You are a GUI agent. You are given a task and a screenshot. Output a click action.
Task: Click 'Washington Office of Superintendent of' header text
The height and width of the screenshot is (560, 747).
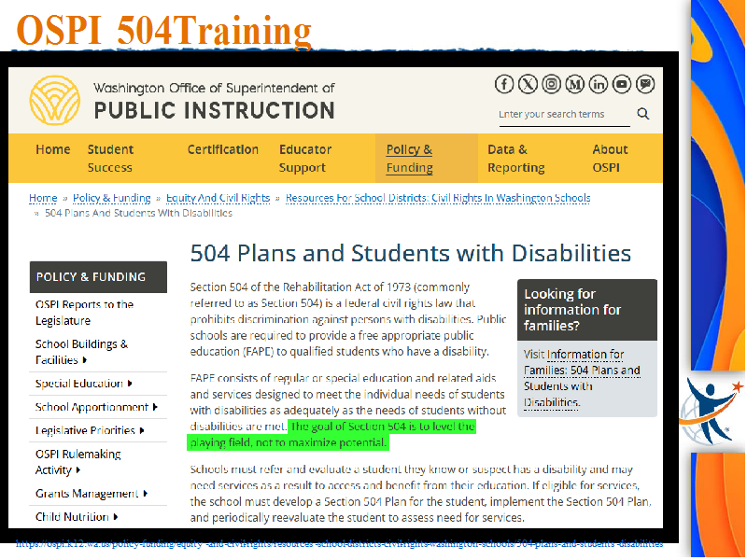(x=214, y=88)
